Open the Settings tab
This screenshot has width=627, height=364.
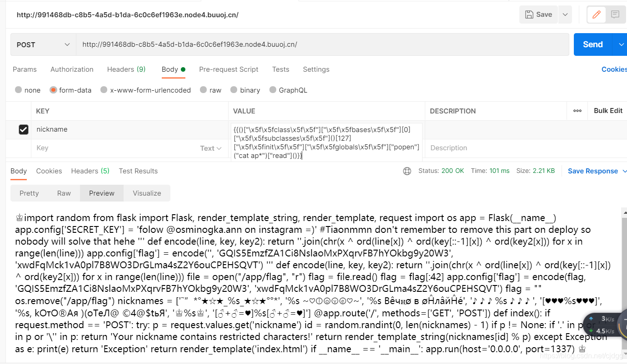click(x=316, y=69)
